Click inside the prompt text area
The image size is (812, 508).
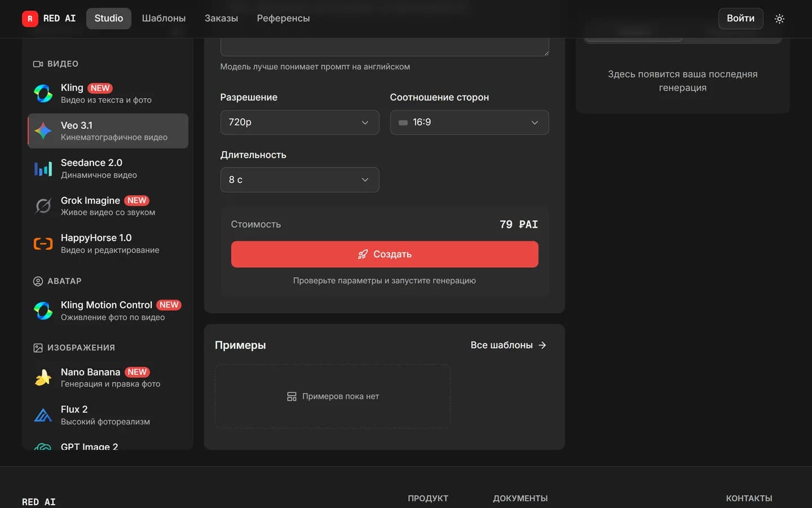[385, 47]
